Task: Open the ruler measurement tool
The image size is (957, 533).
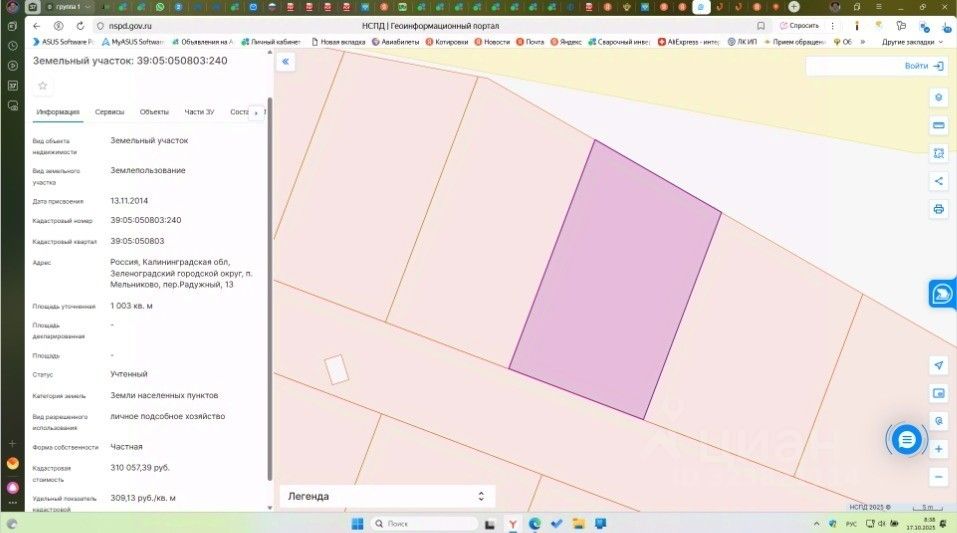Action: (938, 125)
